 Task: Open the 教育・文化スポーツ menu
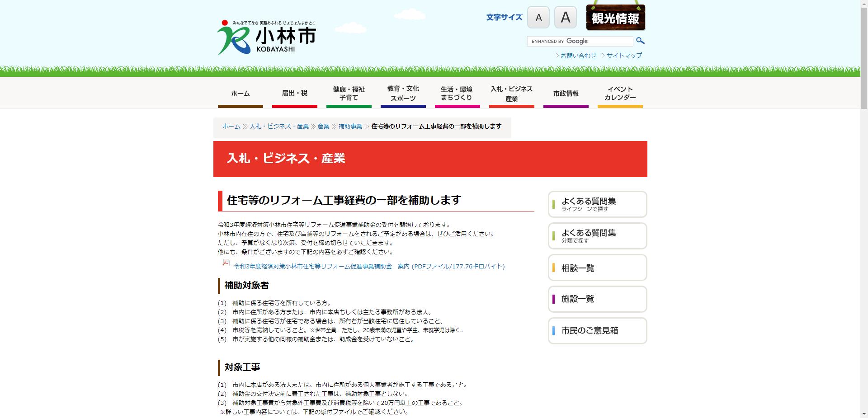[x=403, y=94]
